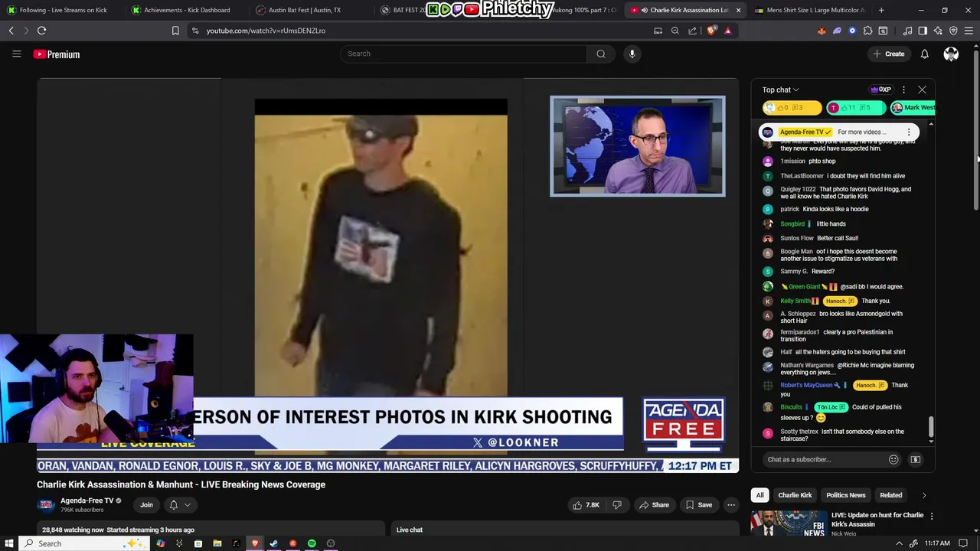Go back with browser back arrow
This screenshot has height=551, width=980.
point(11,31)
